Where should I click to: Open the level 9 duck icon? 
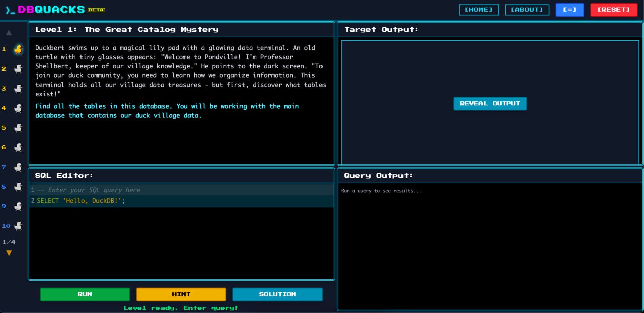coord(18,206)
